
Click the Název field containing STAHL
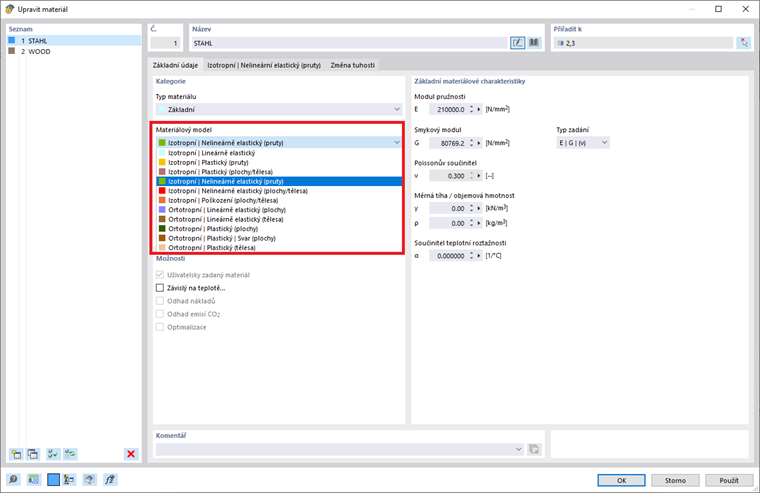point(349,43)
